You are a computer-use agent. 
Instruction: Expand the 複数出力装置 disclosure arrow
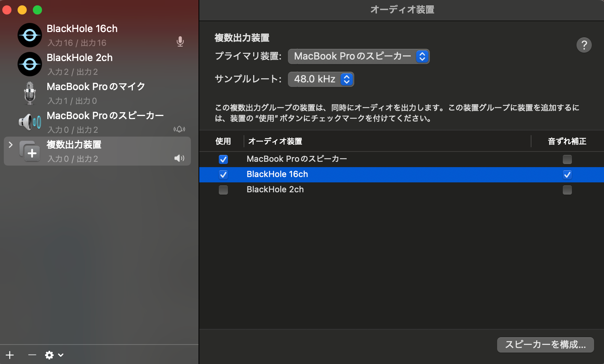pyautogui.click(x=11, y=145)
